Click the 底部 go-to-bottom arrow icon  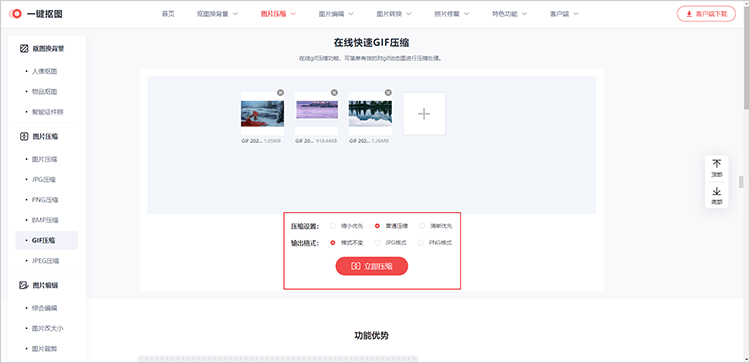pos(717,191)
